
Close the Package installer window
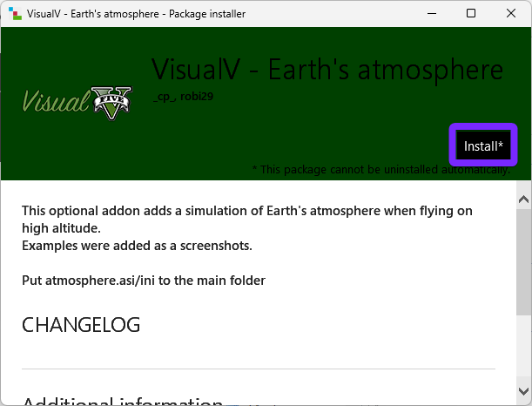[x=510, y=14]
